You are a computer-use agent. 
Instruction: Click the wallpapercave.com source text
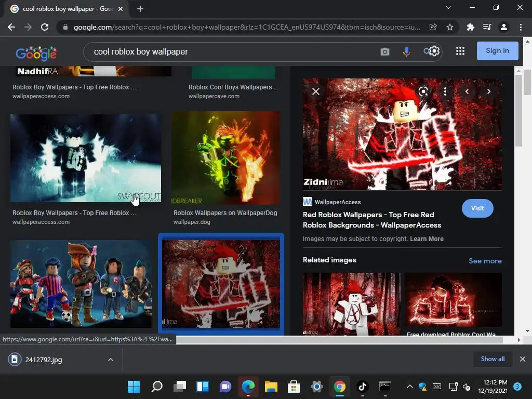coord(214,96)
